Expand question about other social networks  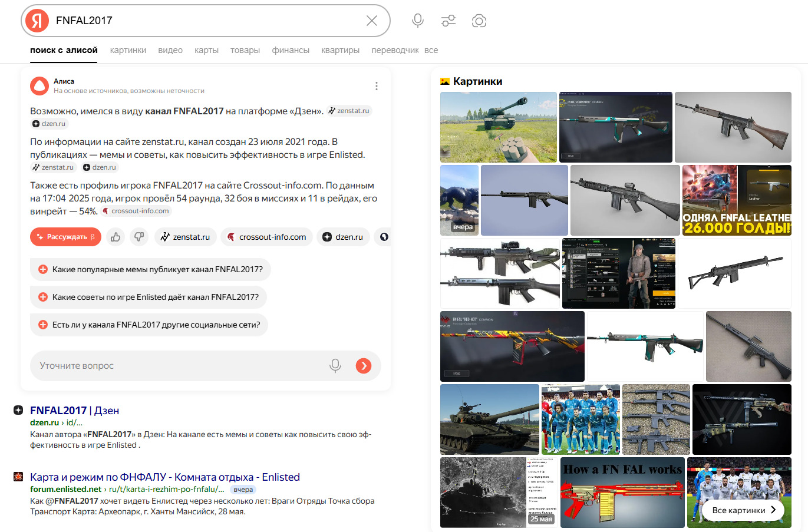[x=149, y=325]
